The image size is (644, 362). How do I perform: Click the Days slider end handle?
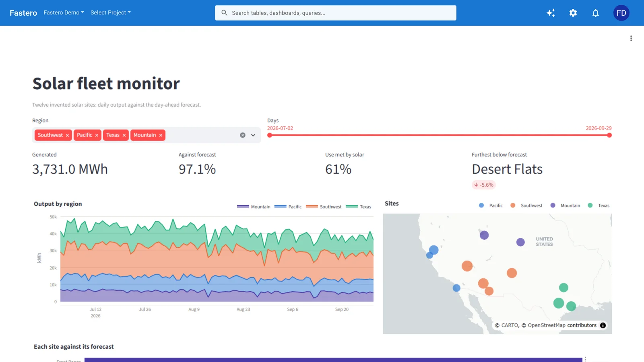(609, 135)
